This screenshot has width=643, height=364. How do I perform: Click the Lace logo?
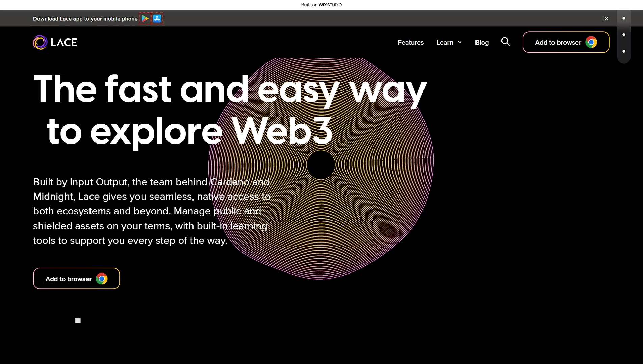(x=55, y=42)
